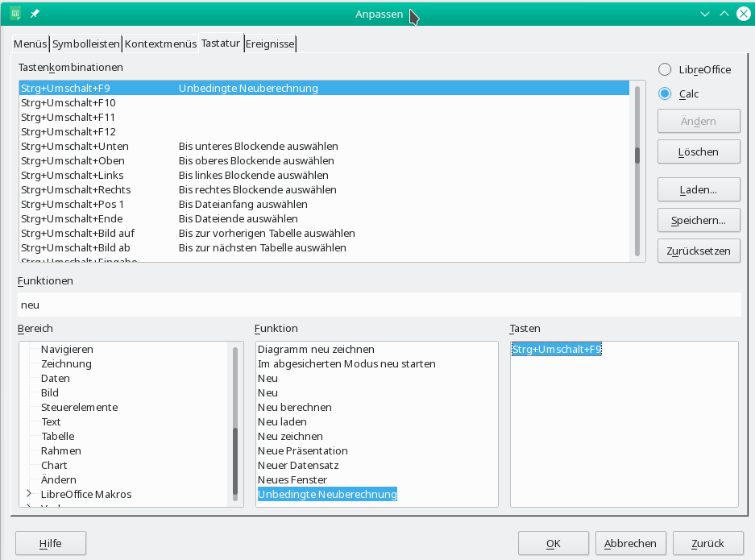Image resolution: width=755 pixels, height=560 pixels.
Task: Pick the Strg+Umschalt+Links shortcut row
Action: point(324,175)
